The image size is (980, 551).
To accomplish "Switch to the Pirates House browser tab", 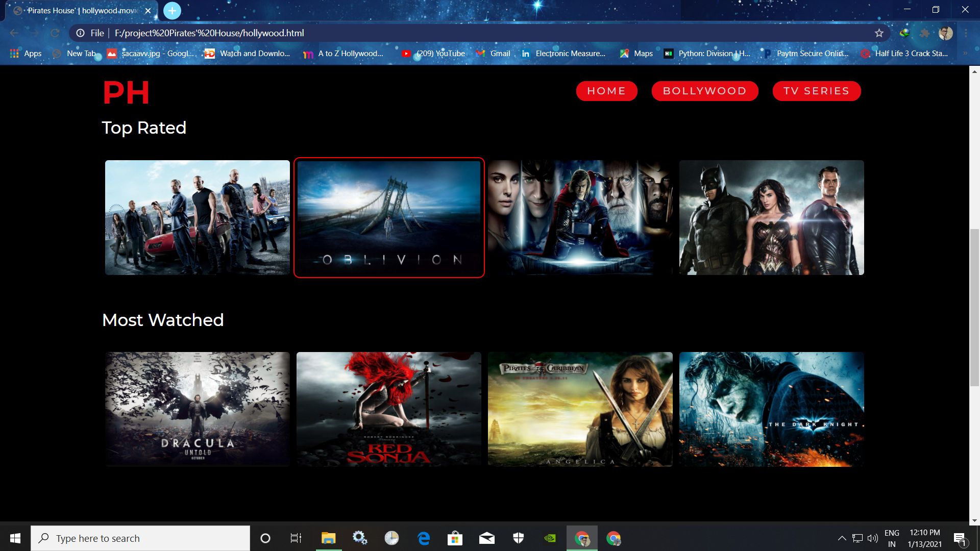I will pos(77,10).
